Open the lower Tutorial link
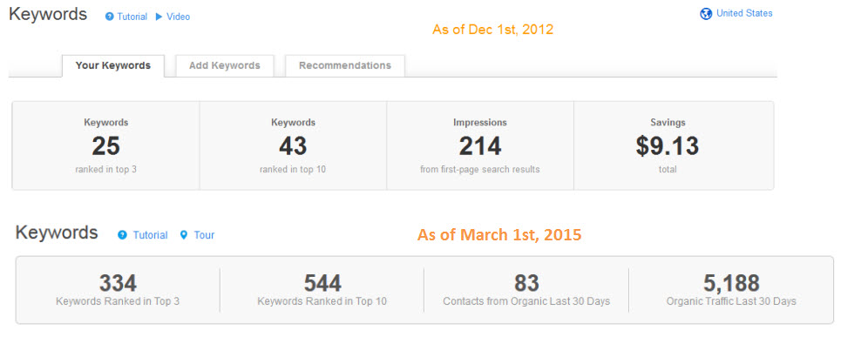This screenshot has width=868, height=364. [150, 235]
